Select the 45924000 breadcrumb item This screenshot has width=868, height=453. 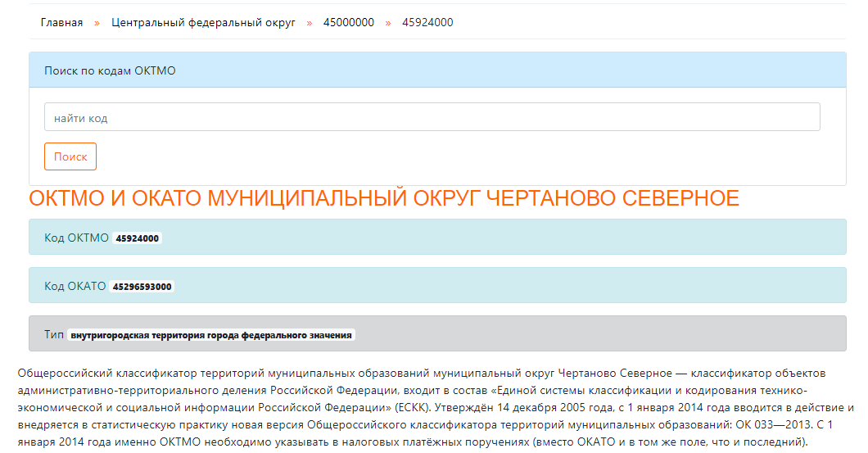pyautogui.click(x=427, y=23)
